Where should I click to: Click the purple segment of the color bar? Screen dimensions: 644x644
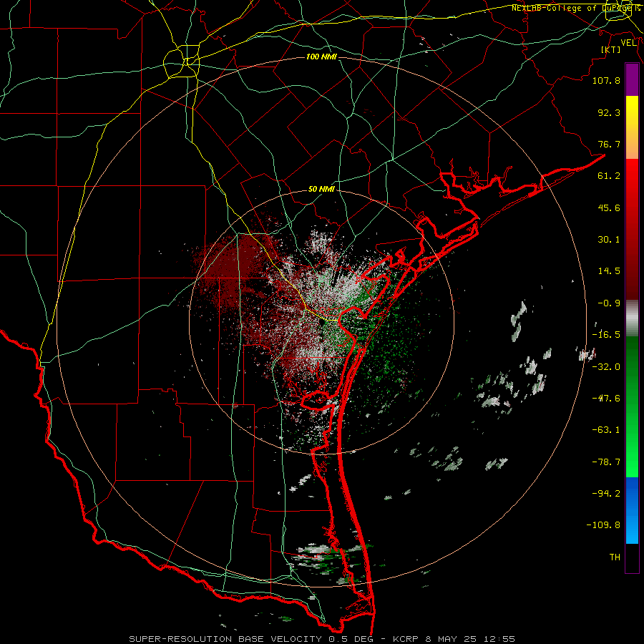click(x=632, y=79)
